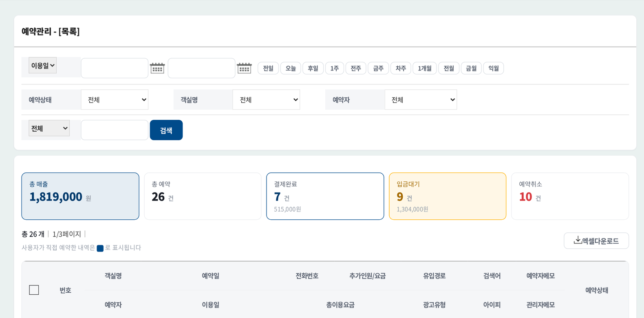Open the 이용일 date type dropdown
Image resolution: width=644 pixels, height=318 pixels.
coord(42,66)
